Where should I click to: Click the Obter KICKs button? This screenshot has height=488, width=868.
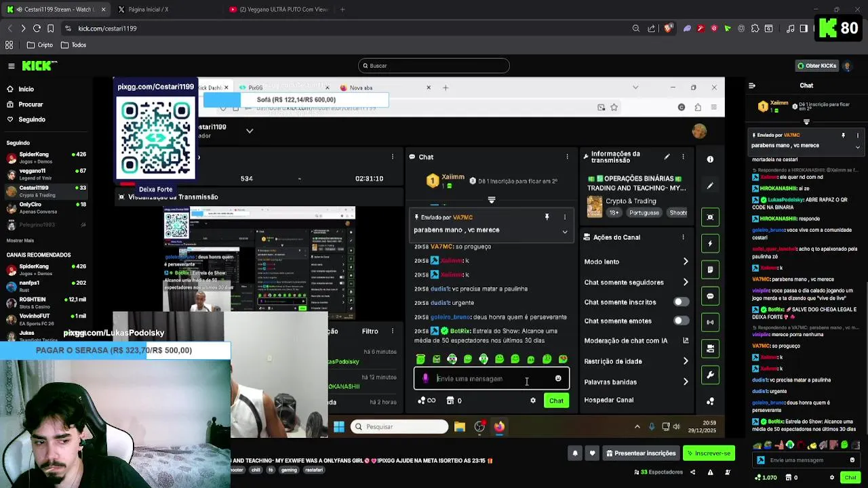coord(816,66)
